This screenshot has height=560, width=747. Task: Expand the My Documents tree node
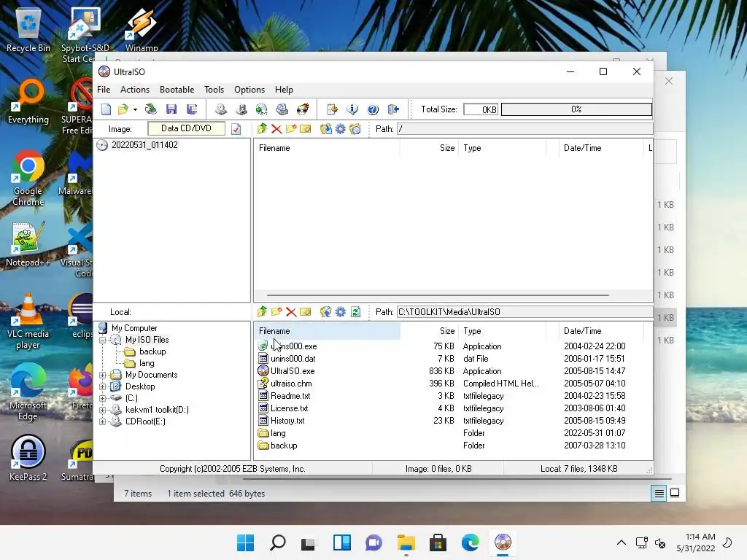tap(102, 376)
